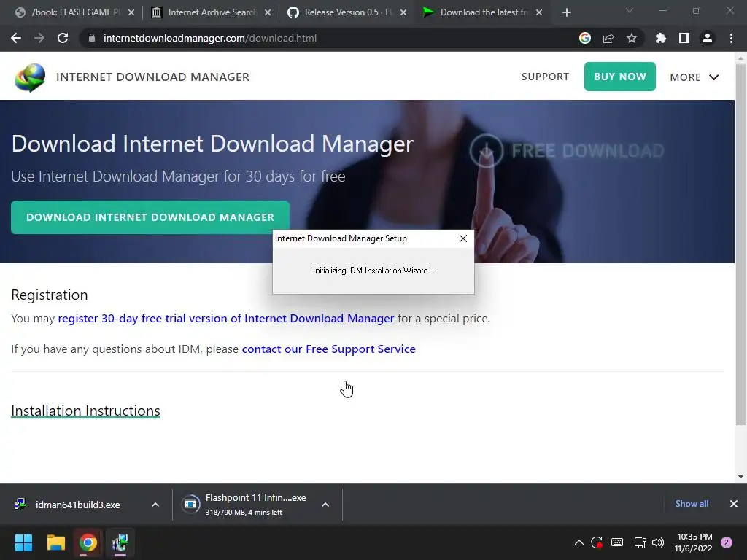The height and width of the screenshot is (560, 747).
Task: Click INTERNET DOWNLOAD MANAGER site title
Action: tap(153, 77)
